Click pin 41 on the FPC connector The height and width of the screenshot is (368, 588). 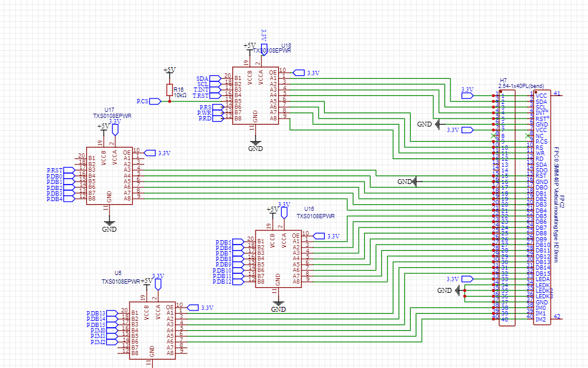(557, 94)
